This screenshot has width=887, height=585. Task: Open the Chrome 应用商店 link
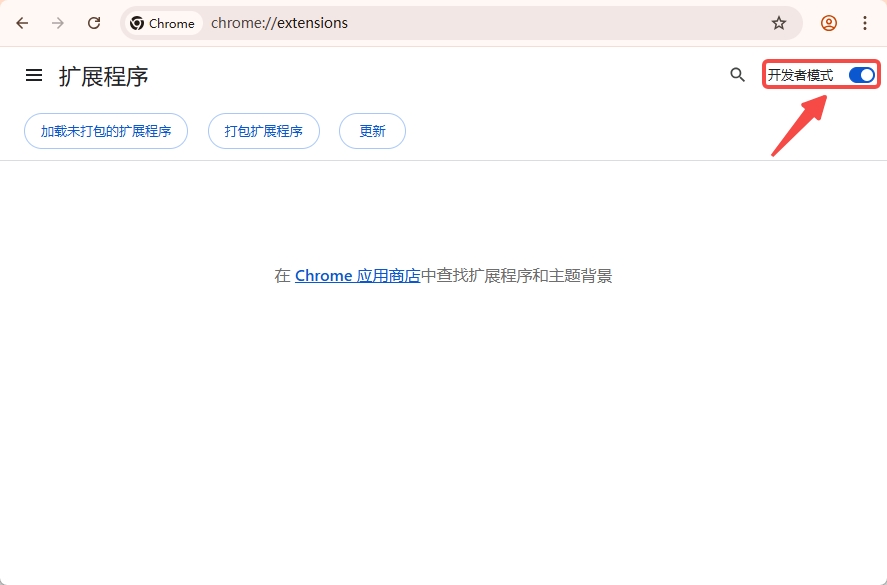(359, 275)
